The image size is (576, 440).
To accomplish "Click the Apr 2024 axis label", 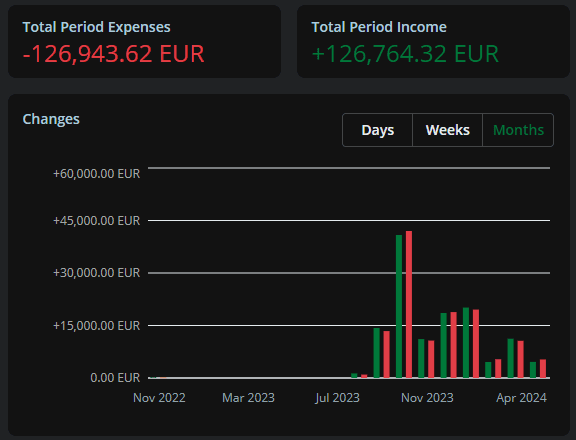I will point(521,398).
